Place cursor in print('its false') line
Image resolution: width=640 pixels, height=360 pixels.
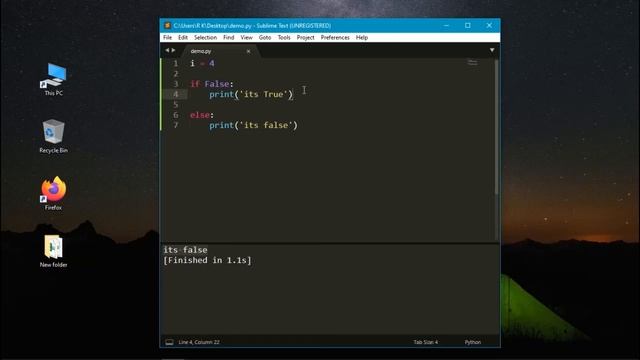(253, 125)
